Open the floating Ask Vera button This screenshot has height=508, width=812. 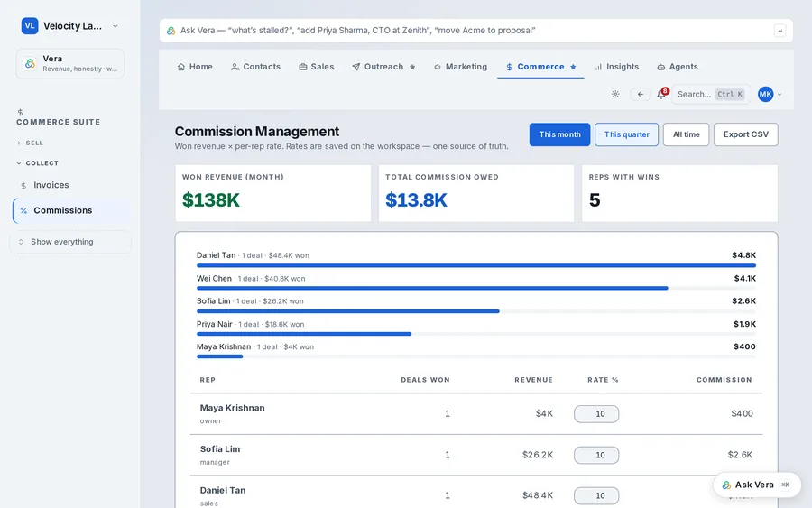click(x=757, y=485)
